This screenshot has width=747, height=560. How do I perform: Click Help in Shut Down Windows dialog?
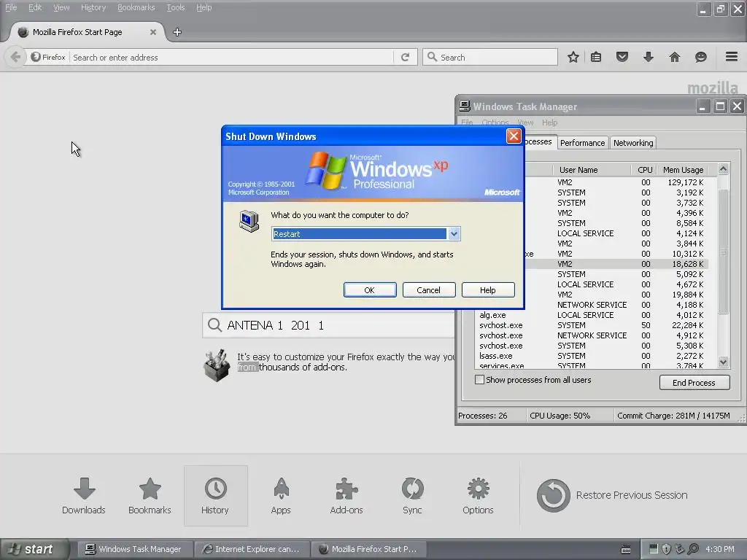tap(488, 290)
